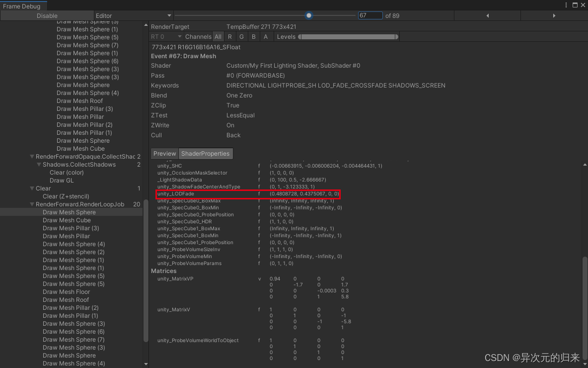Click the event list vertical scrollbar
The height and width of the screenshot is (368, 588).
point(146,271)
